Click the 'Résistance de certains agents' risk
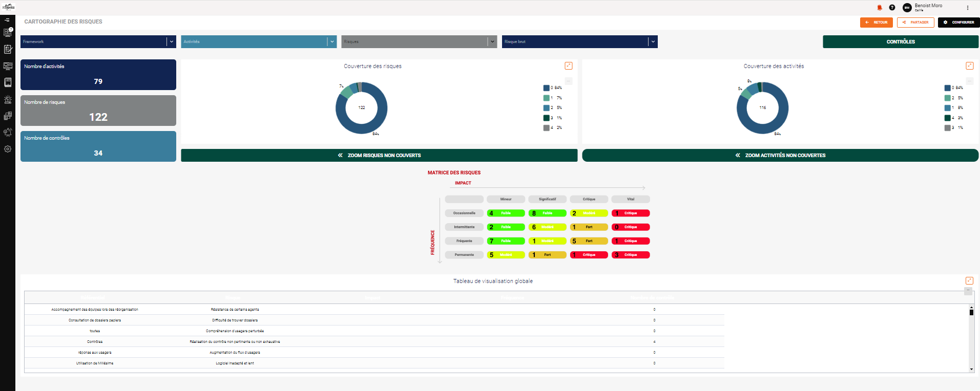This screenshot has width=980, height=391. [235, 310]
